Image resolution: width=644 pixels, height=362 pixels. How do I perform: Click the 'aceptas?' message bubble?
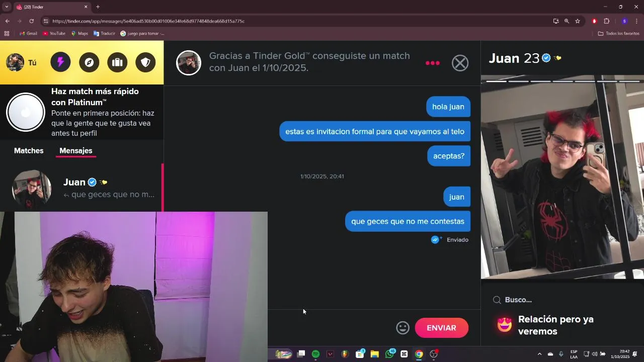pos(449,156)
